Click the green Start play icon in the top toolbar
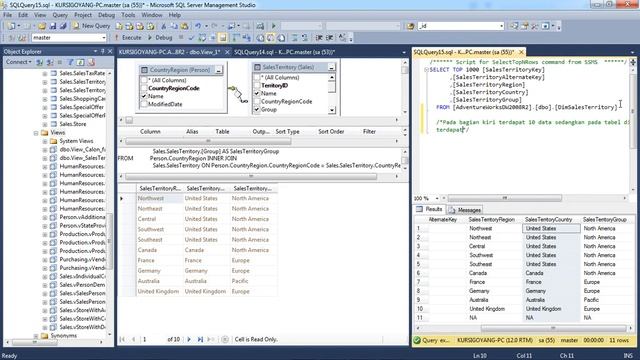The image size is (640, 360). 274,26
